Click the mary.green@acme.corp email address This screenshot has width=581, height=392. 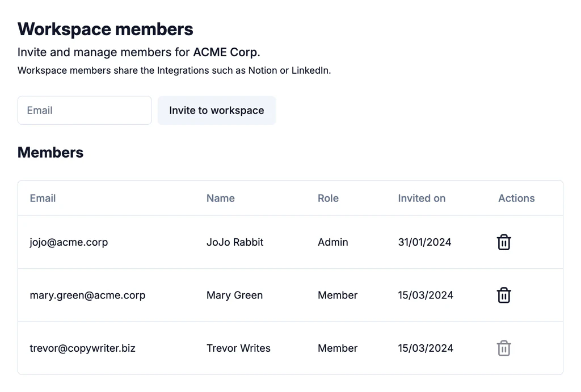(x=87, y=296)
